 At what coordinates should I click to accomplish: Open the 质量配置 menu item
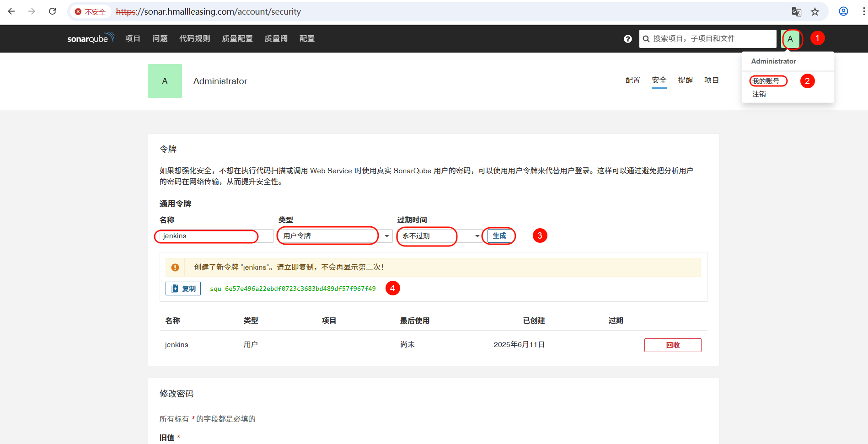[237, 39]
